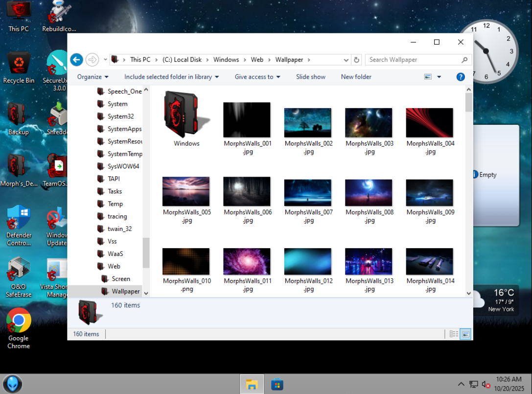The height and width of the screenshot is (394, 532).
Task: Click the Back navigation arrow
Action: pos(76,60)
